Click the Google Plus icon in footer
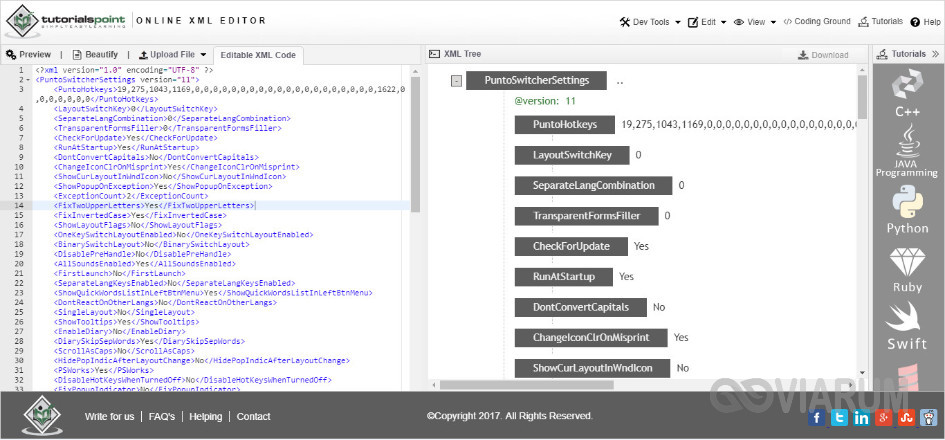Screen dimensions: 945x440 tap(884, 417)
